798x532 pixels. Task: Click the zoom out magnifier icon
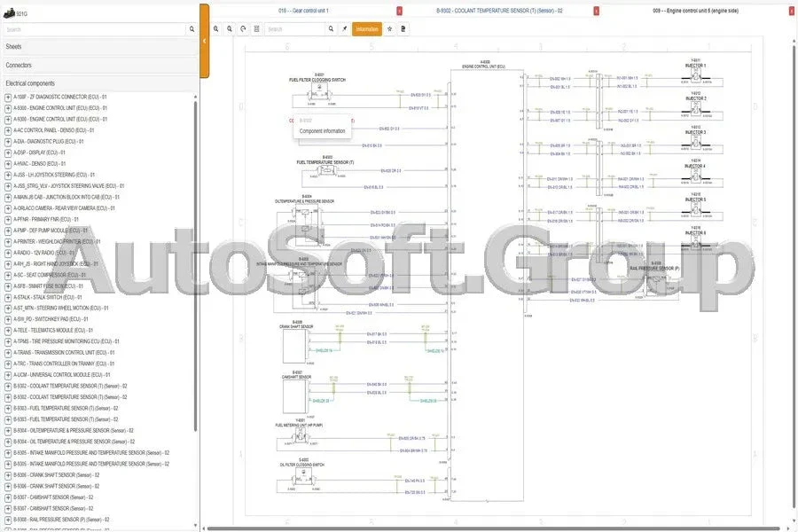point(230,29)
